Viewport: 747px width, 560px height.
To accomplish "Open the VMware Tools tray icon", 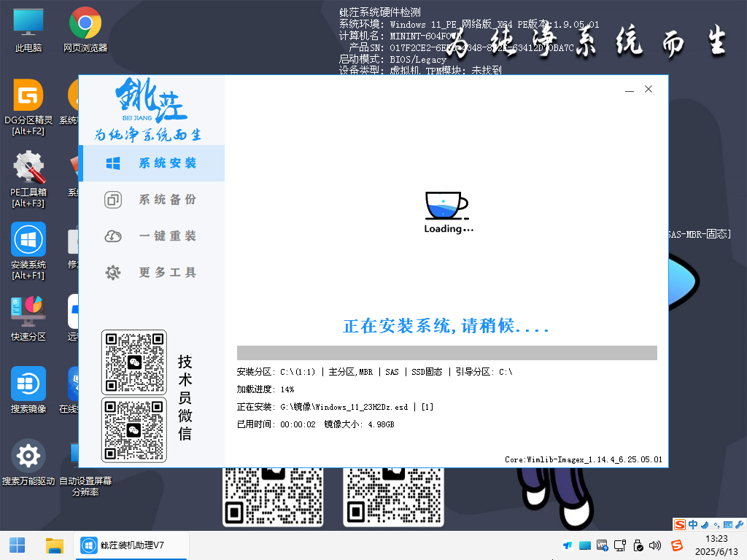I will pyautogui.click(x=602, y=545).
